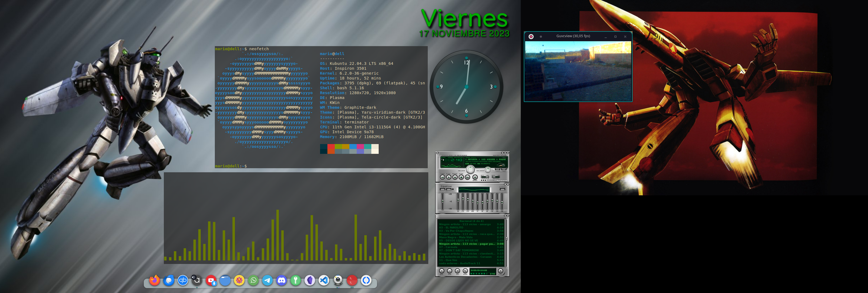Open the blue file manager folder icon
The image size is (868, 293).
pyautogui.click(x=225, y=280)
